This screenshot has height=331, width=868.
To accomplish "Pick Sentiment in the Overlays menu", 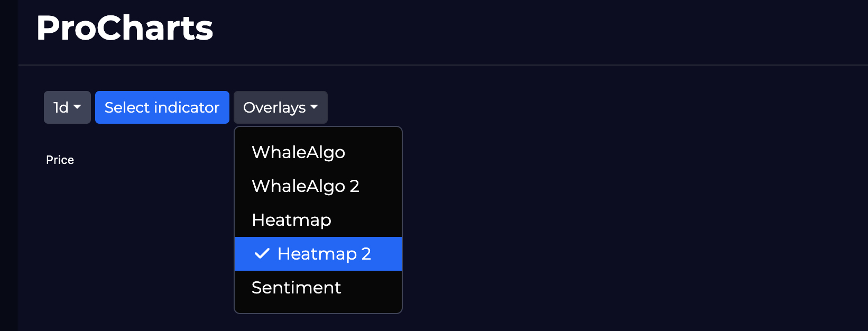I will (296, 288).
